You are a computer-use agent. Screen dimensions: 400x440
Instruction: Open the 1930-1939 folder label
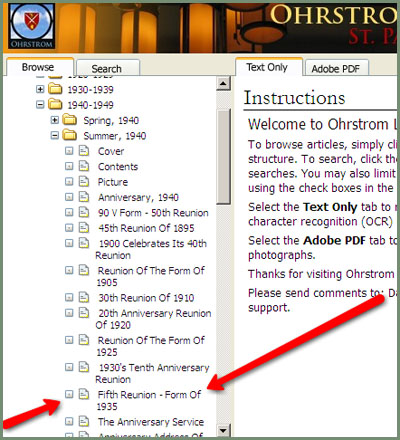point(91,90)
